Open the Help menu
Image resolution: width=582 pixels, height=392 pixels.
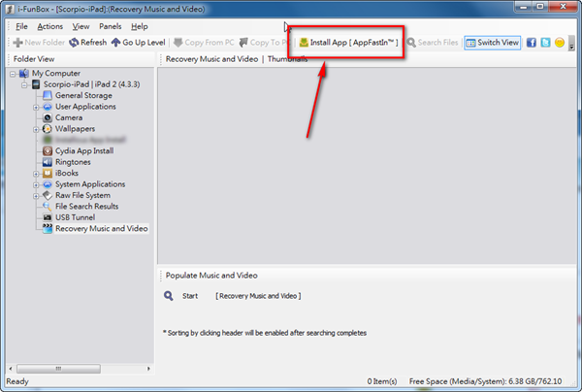139,27
